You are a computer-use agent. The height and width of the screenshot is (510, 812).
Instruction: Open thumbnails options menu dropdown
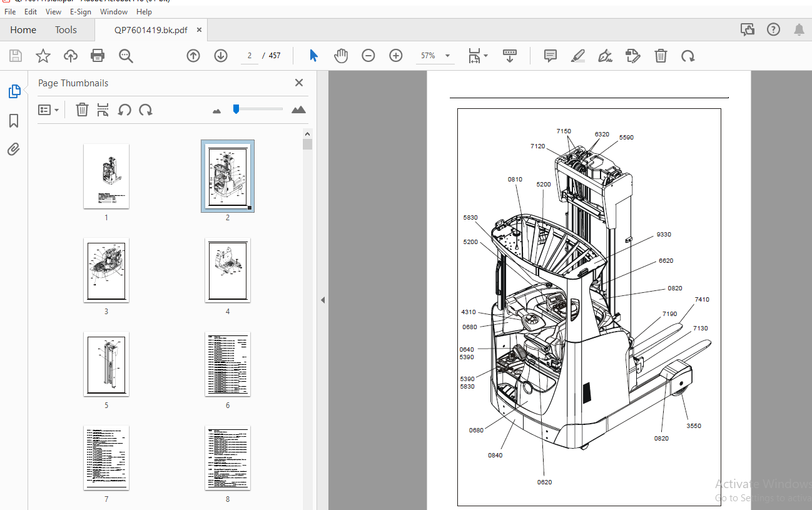48,110
